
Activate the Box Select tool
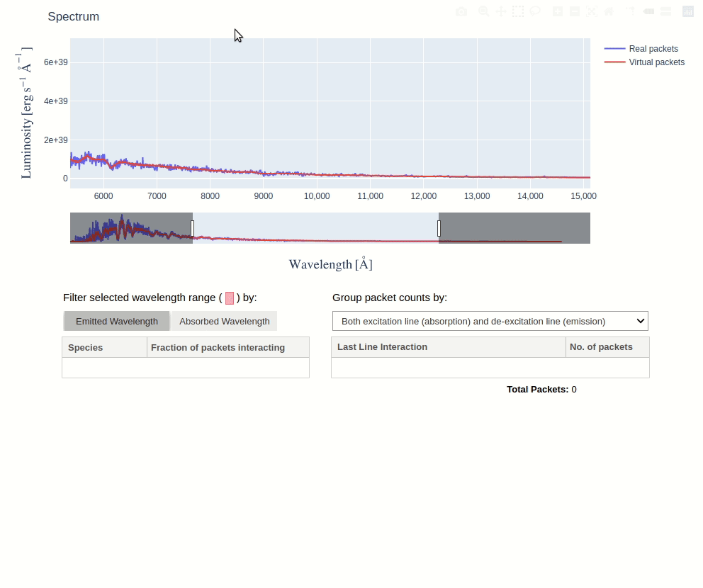click(x=518, y=11)
